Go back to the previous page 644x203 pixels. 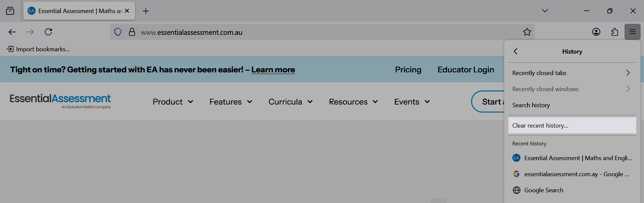tap(12, 32)
